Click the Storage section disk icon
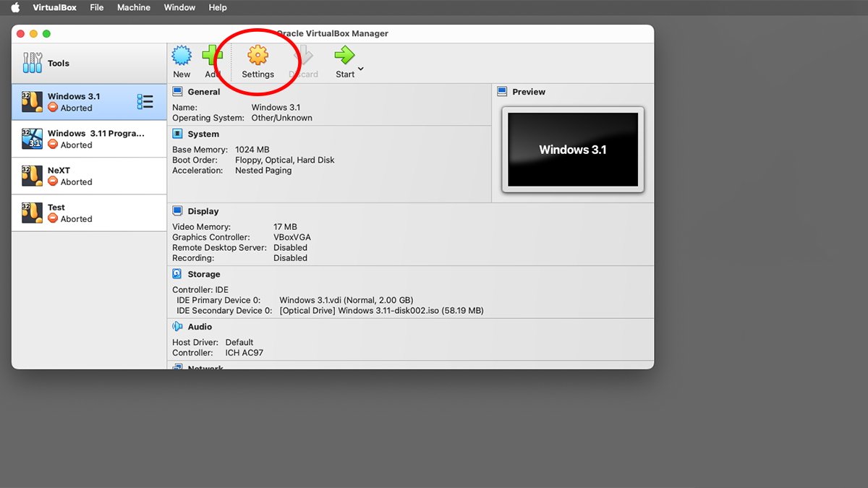The width and height of the screenshot is (868, 488). 177,274
